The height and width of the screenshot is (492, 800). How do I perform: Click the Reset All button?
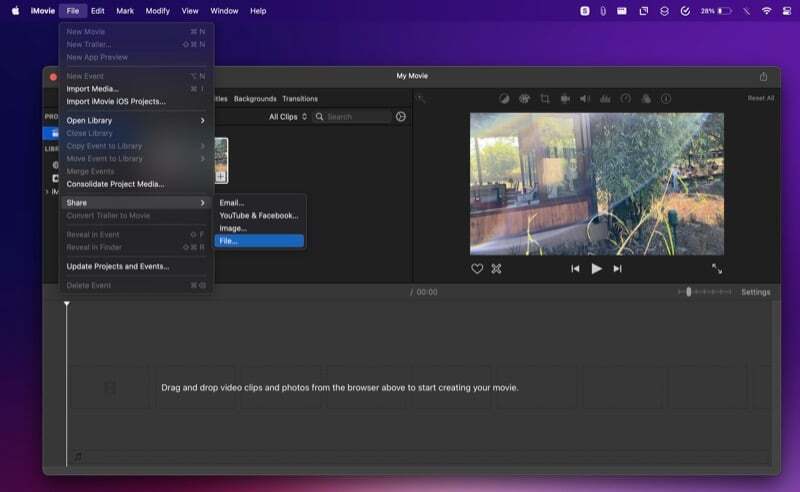tap(761, 99)
